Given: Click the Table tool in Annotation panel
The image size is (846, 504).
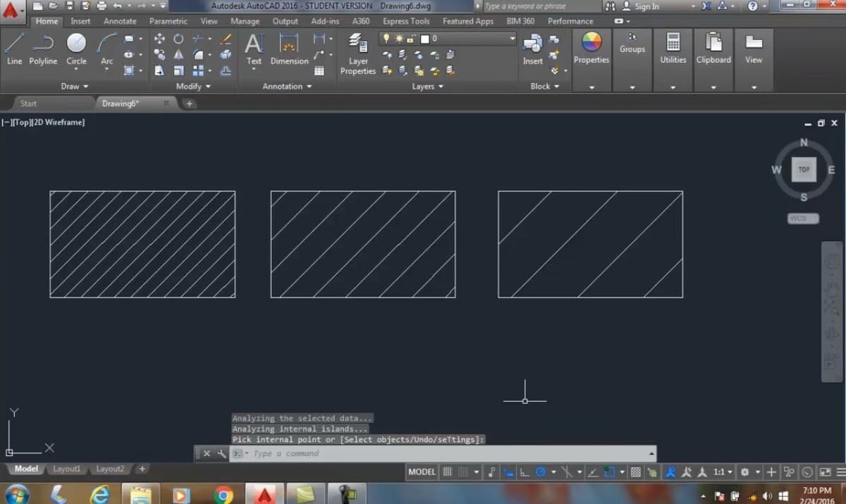Looking at the screenshot, I should coord(319,70).
